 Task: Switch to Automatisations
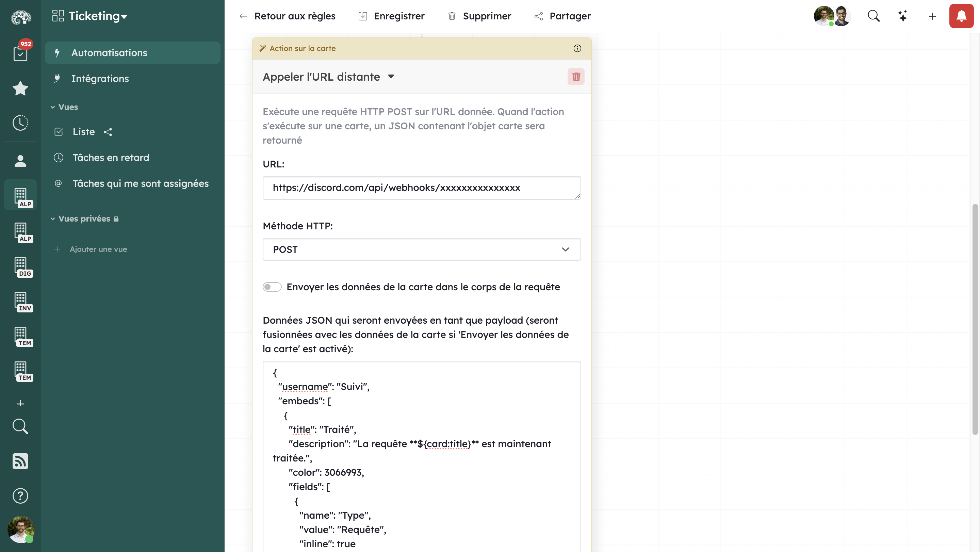109,52
